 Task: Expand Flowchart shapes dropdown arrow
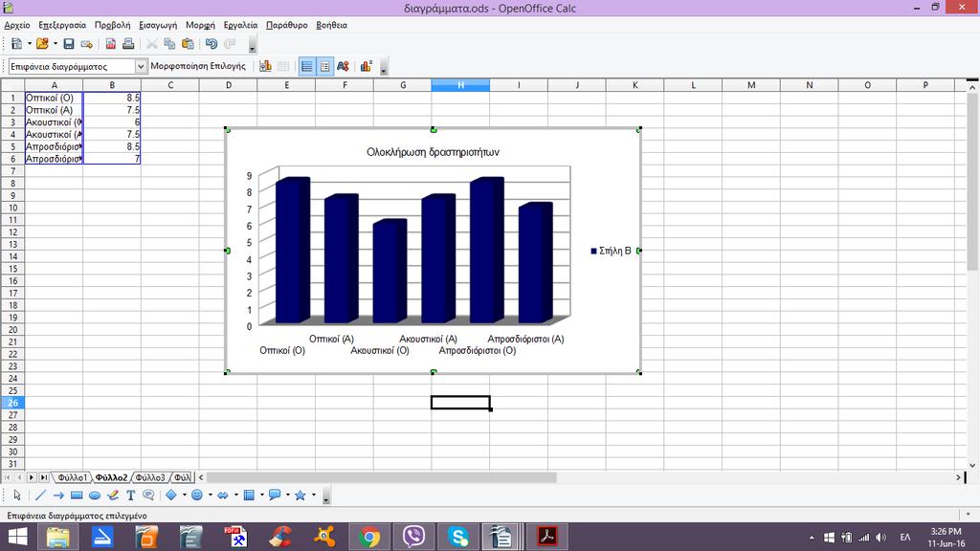click(x=262, y=496)
